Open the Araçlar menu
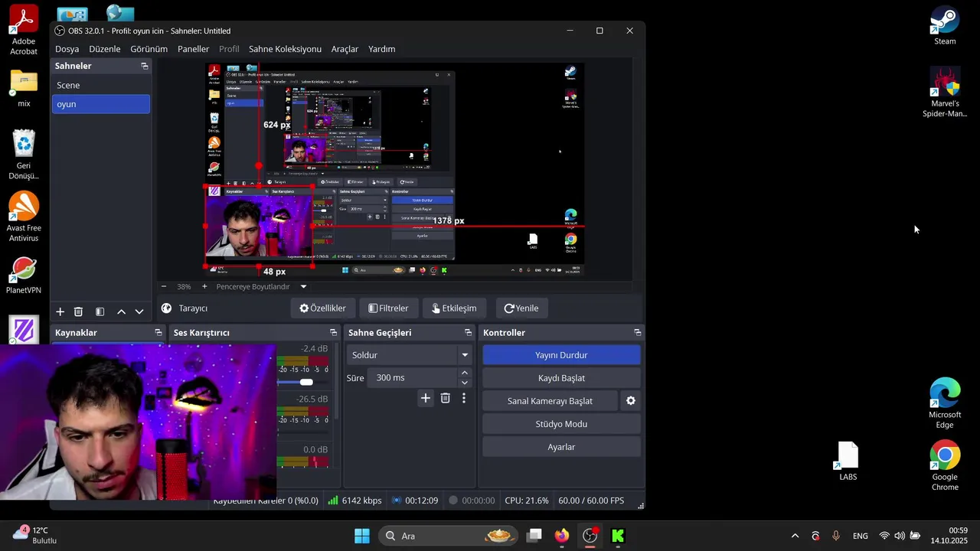 [x=345, y=49]
